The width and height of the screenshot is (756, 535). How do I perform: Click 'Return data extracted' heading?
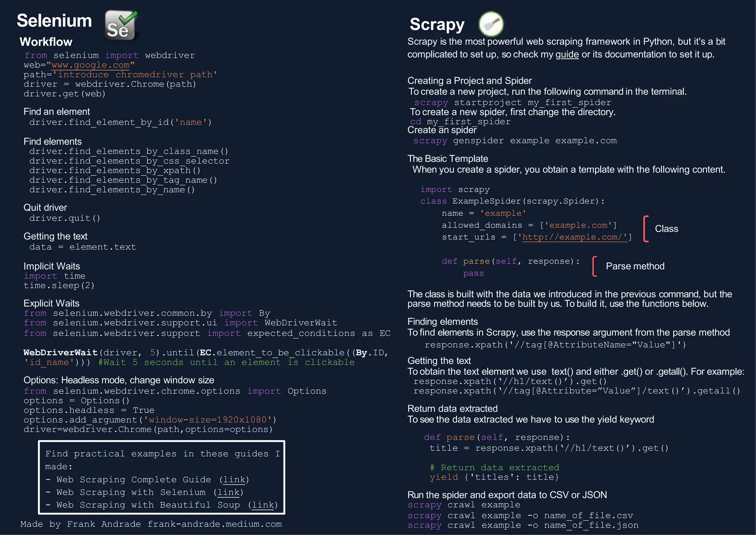[453, 409]
